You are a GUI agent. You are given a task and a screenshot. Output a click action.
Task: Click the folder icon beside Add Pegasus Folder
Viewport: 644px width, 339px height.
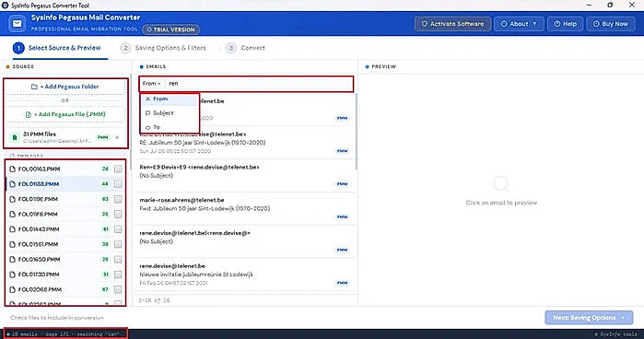[34, 87]
